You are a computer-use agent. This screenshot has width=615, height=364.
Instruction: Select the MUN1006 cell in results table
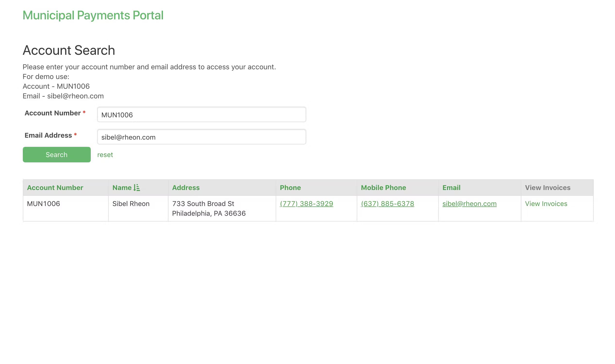43,204
